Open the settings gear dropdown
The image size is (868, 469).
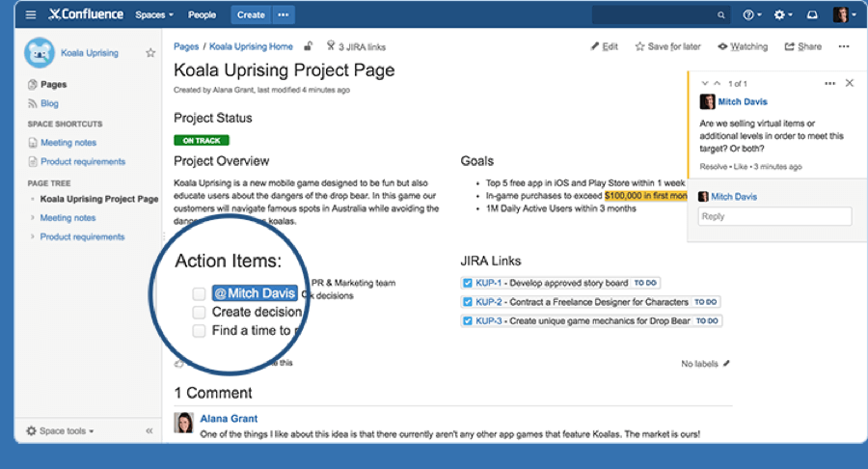[x=782, y=14]
